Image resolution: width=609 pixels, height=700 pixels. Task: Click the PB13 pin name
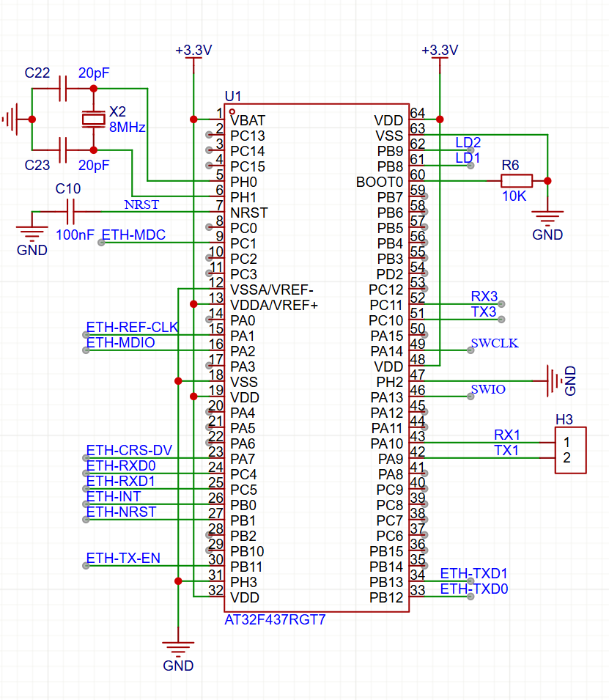coord(386,582)
